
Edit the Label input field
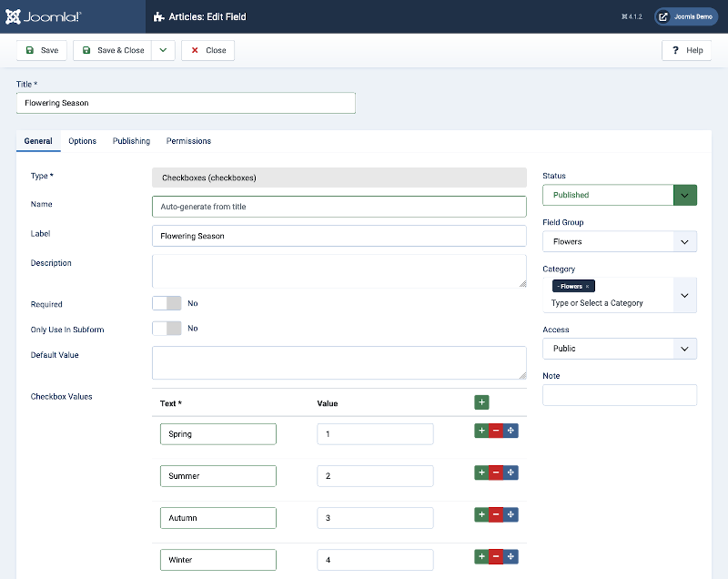coord(339,236)
